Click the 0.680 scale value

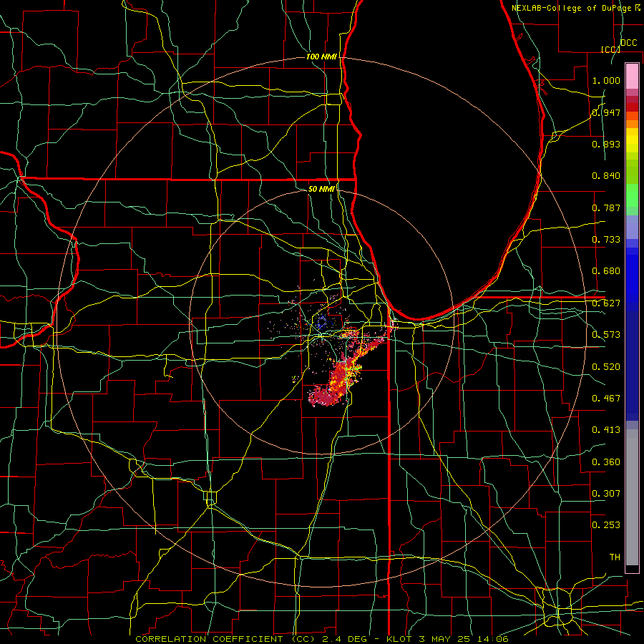(606, 271)
